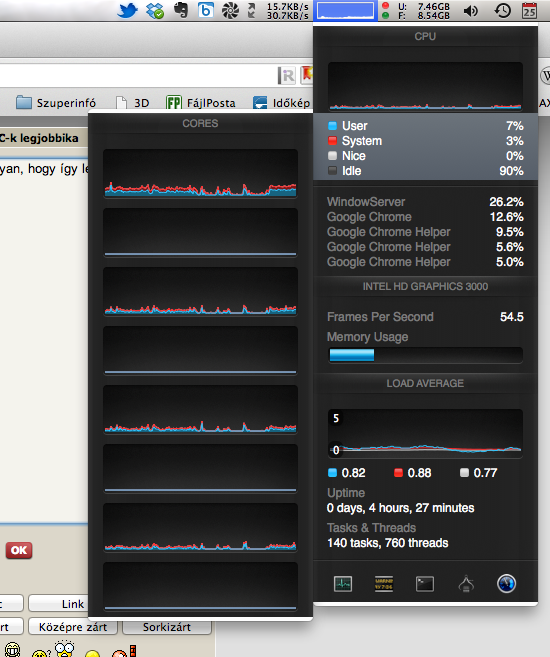Click the 0.77 load average value
The height and width of the screenshot is (657, 550).
coord(485,473)
